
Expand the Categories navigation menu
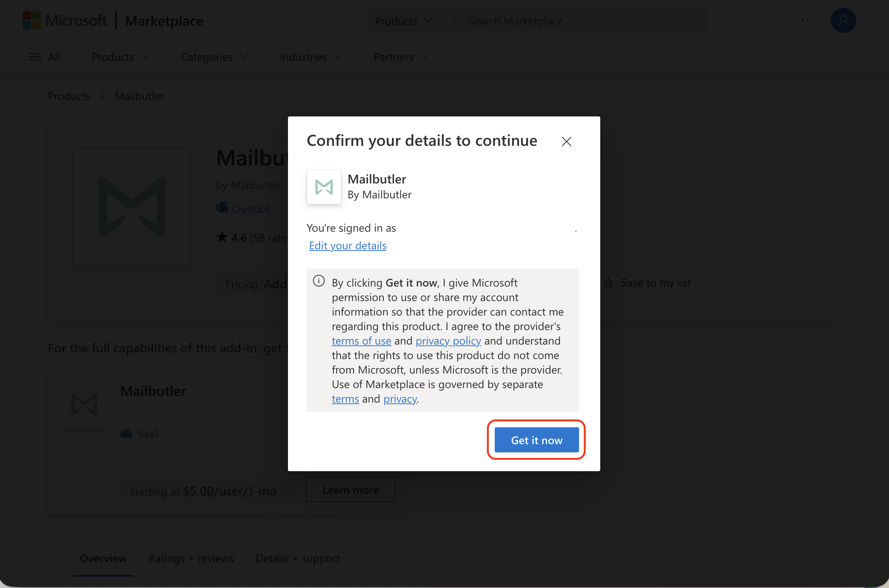pyautogui.click(x=215, y=57)
